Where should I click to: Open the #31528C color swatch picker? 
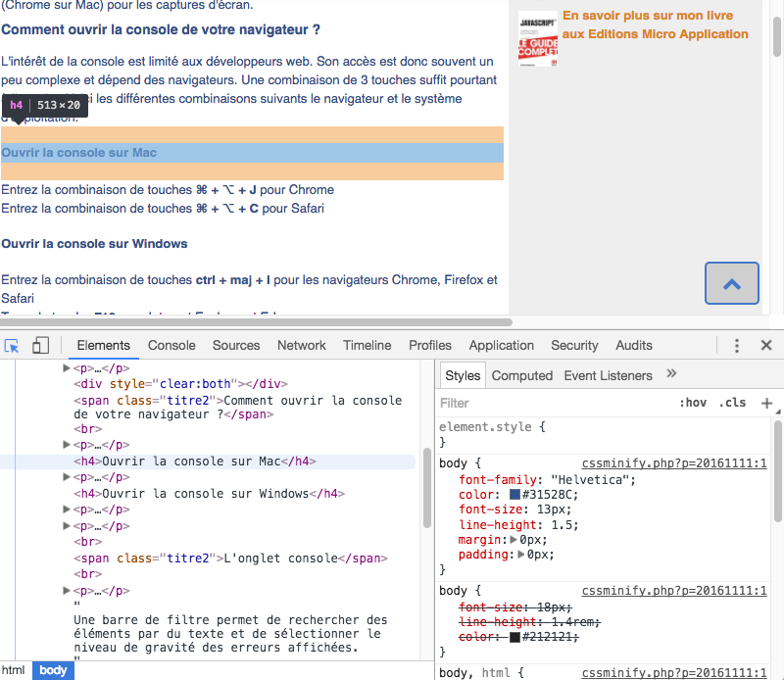[514, 495]
